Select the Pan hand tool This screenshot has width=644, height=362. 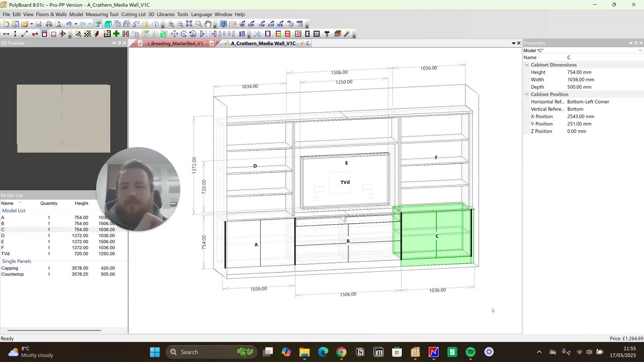208,24
